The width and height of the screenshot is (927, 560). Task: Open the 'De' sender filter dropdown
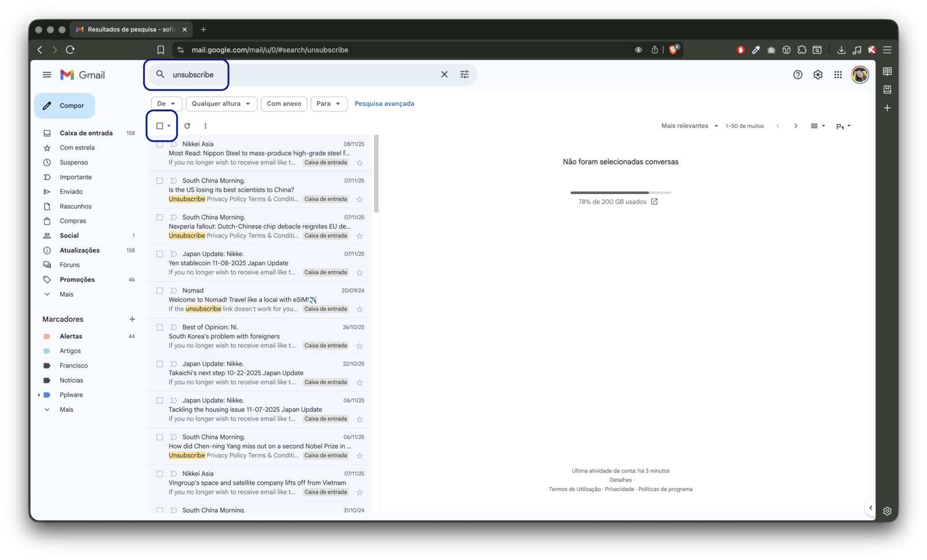(166, 104)
